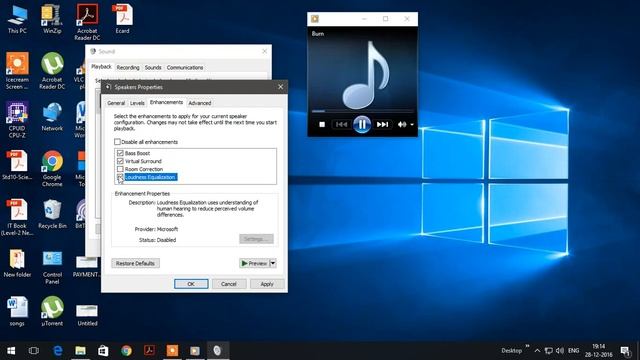Toggle Disable all enhancements checkbox

click(117, 142)
